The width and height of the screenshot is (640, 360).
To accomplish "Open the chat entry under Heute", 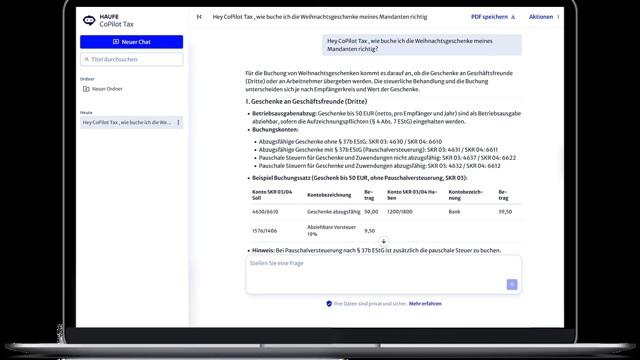I will point(131,122).
